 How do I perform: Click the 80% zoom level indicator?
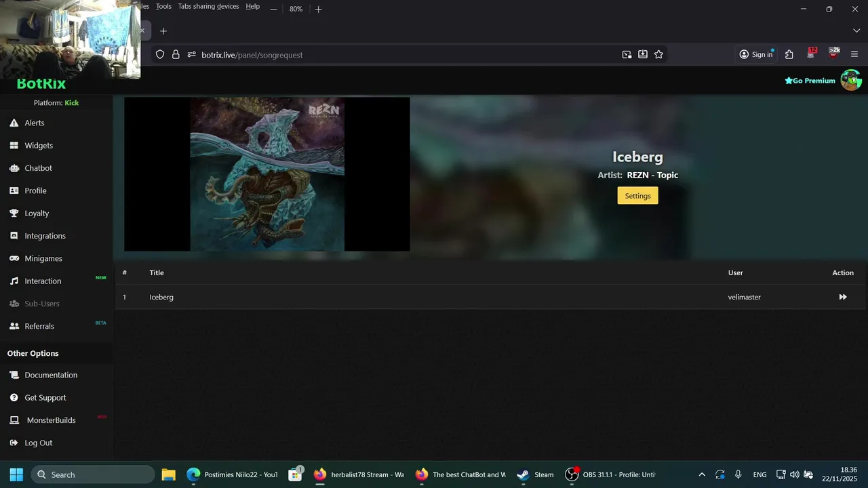[296, 9]
